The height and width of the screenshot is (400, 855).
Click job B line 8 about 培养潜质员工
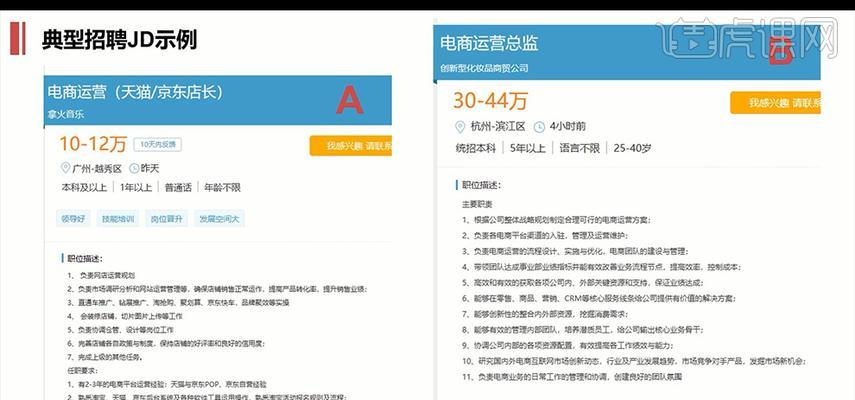click(x=582, y=330)
